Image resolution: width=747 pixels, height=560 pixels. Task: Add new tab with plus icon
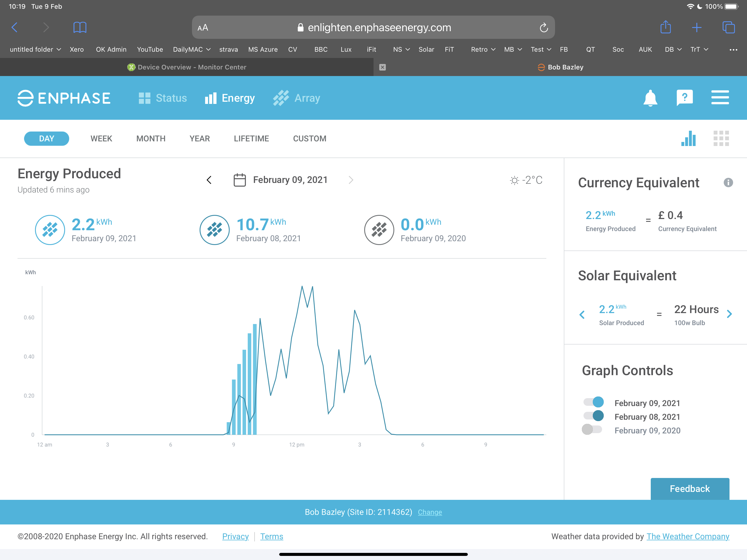697,27
